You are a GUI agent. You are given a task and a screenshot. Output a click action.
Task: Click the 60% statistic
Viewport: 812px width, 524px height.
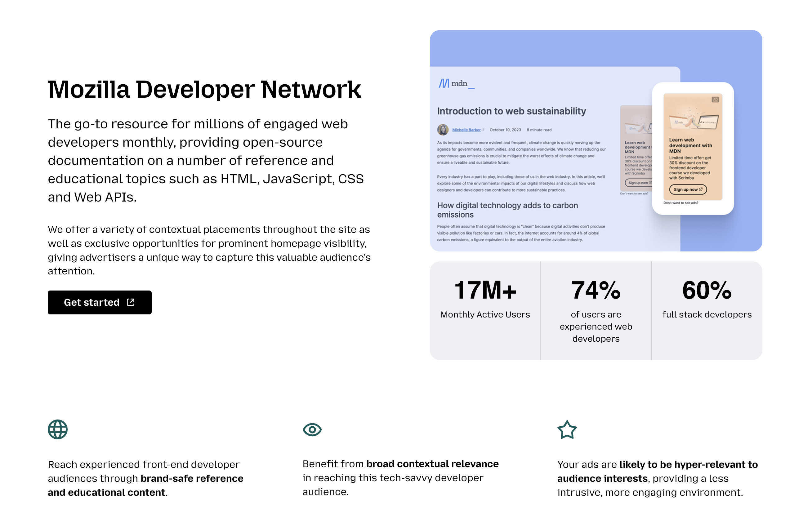pyautogui.click(x=707, y=290)
